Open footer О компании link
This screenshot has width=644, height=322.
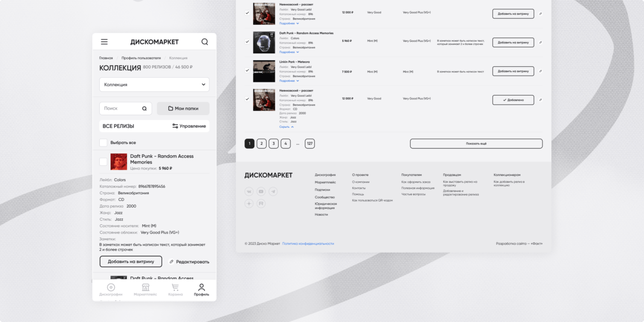tap(361, 182)
